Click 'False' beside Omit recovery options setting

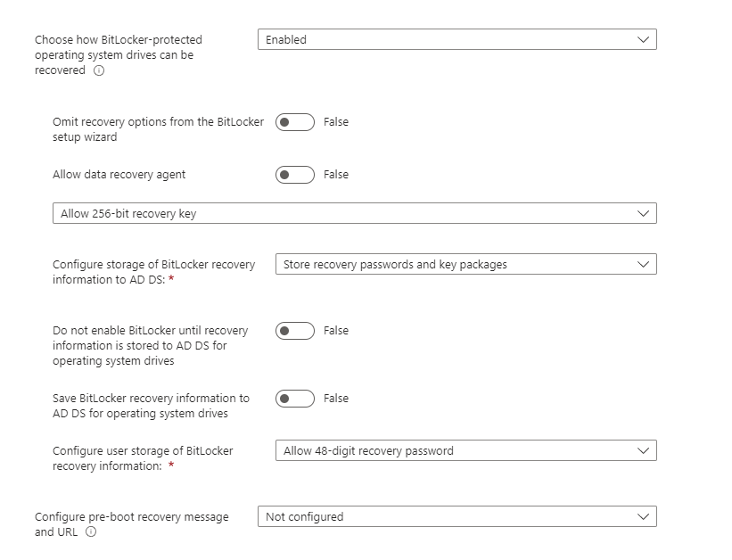336,122
